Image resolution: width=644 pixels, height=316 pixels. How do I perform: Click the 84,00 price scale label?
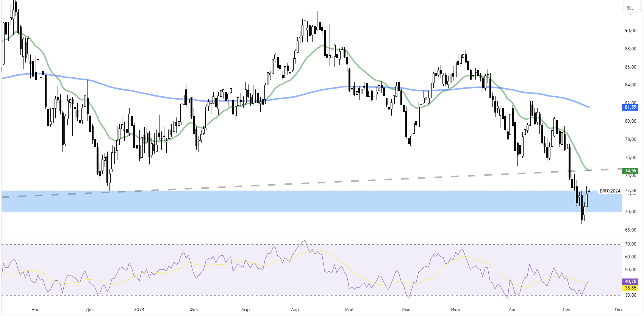[630, 85]
